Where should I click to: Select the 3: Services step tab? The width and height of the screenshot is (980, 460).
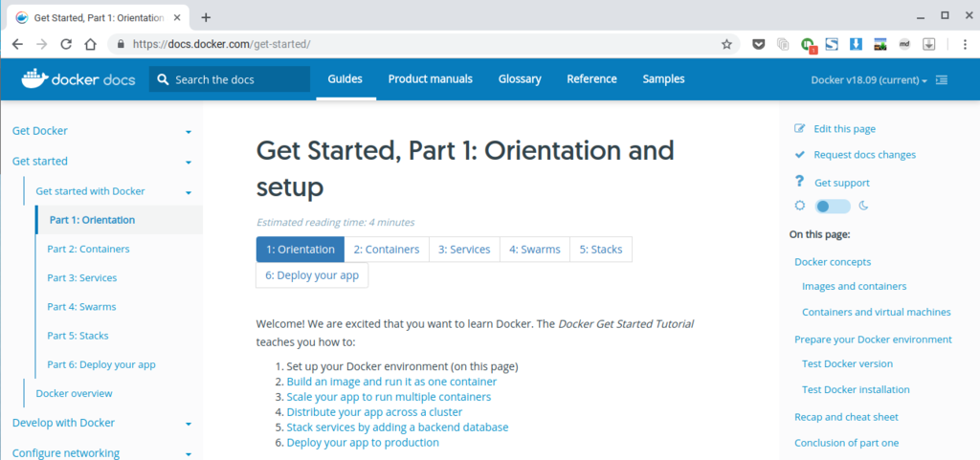pos(464,249)
